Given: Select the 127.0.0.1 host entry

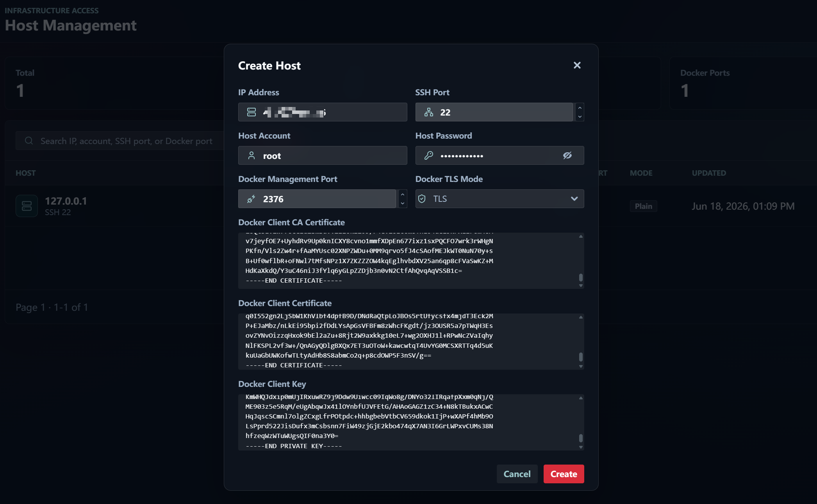Looking at the screenshot, I should 66,201.
